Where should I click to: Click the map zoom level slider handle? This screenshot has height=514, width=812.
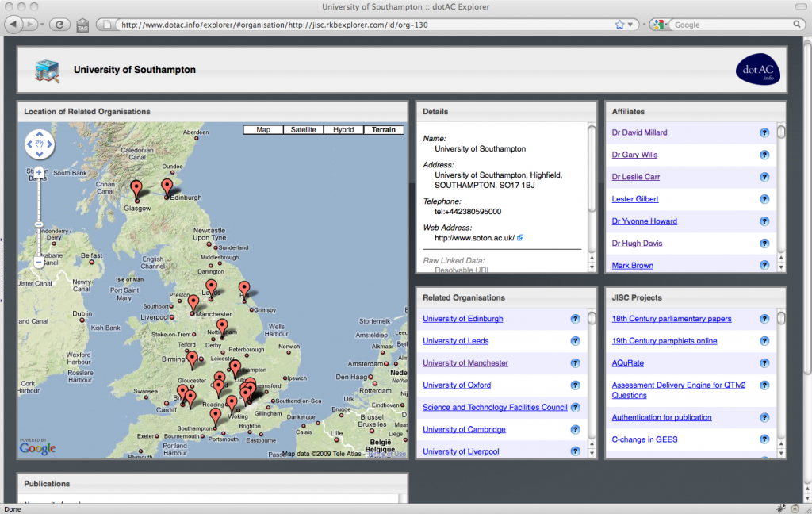pyautogui.click(x=39, y=224)
